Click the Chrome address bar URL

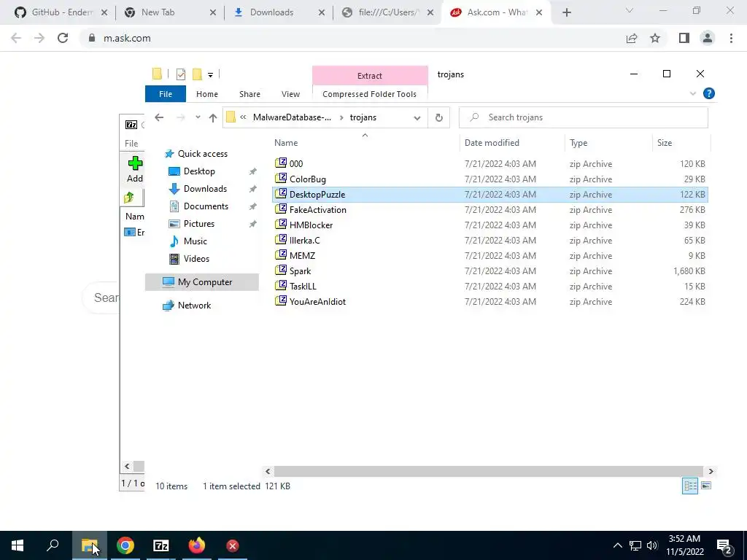[x=127, y=38]
